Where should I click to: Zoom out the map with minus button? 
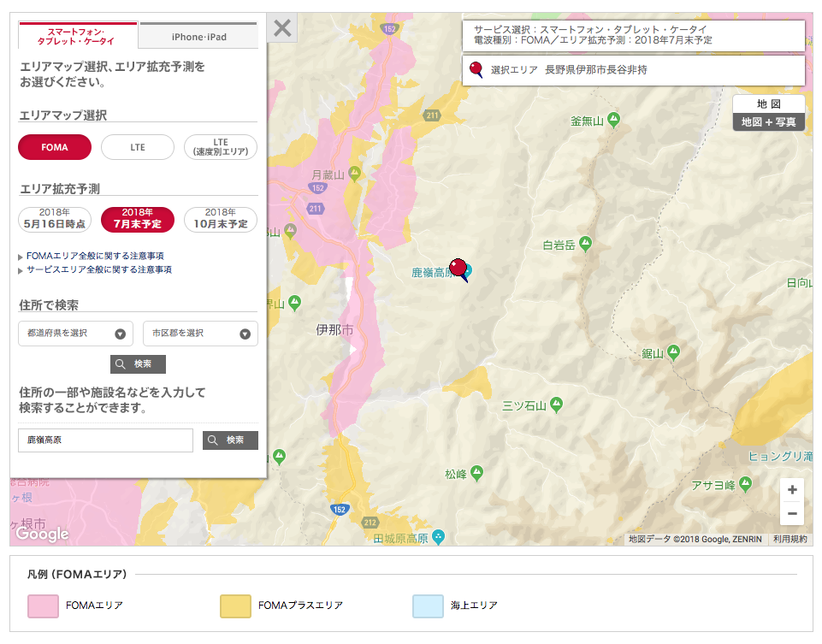point(792,513)
